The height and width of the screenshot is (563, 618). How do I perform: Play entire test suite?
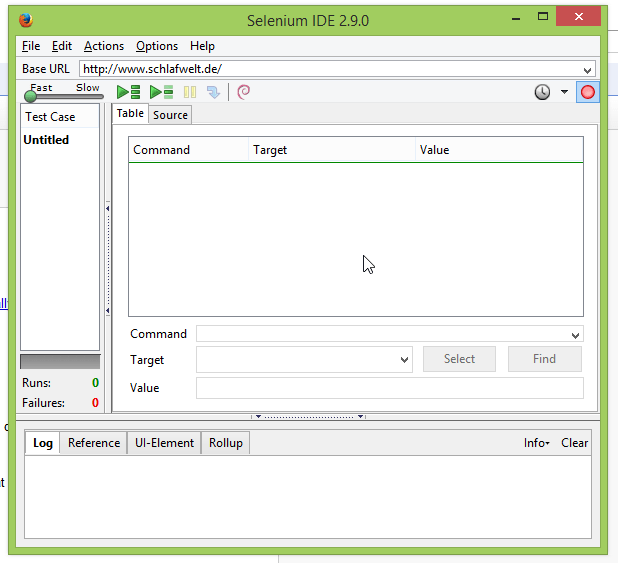[x=128, y=92]
